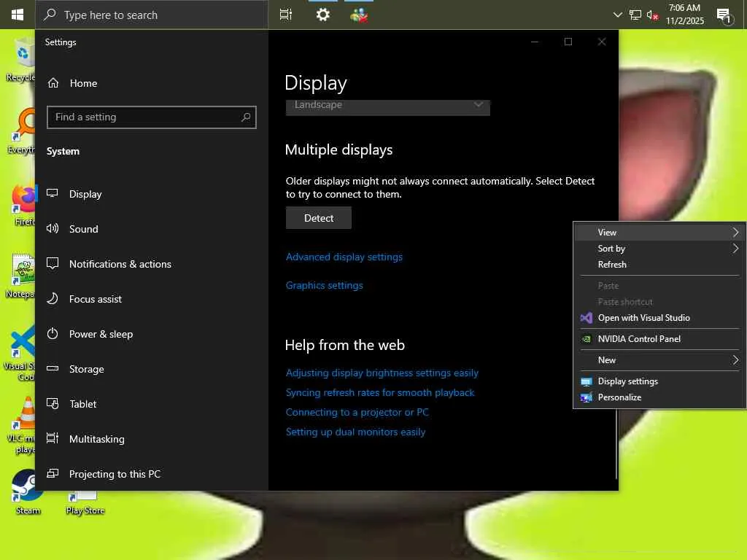Choose Display settings in the context menu
The image size is (747, 560).
click(x=659, y=381)
